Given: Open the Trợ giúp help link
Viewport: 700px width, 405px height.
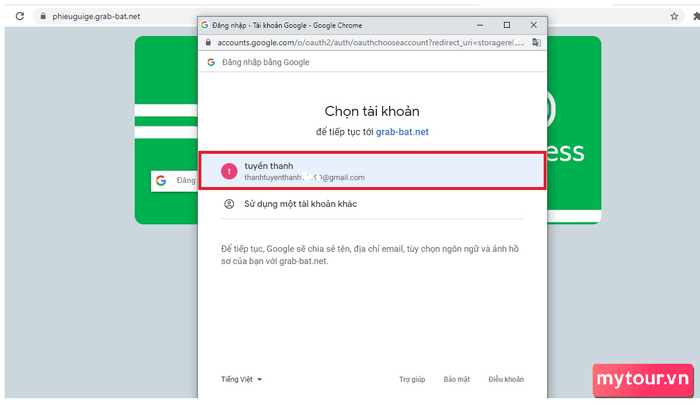Looking at the screenshot, I should pos(412,379).
